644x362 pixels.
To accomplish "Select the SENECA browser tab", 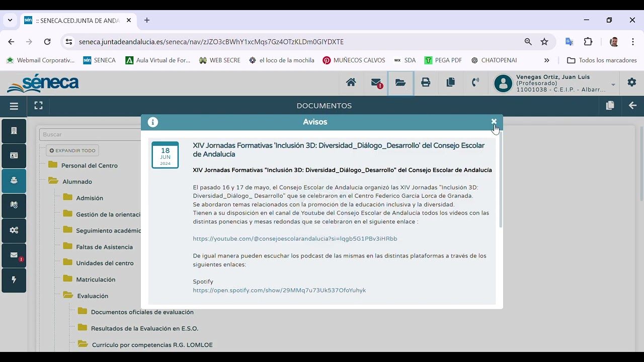I will click(x=78, y=21).
